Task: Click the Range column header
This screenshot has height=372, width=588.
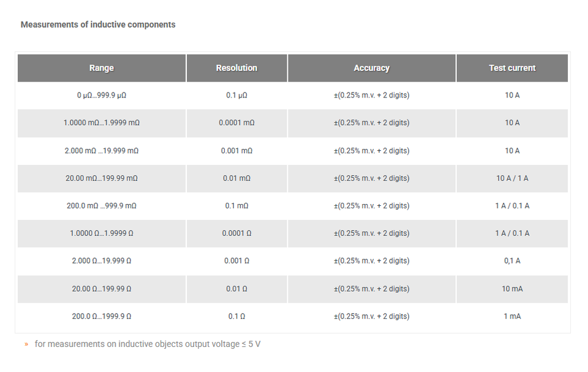Action: tap(102, 68)
